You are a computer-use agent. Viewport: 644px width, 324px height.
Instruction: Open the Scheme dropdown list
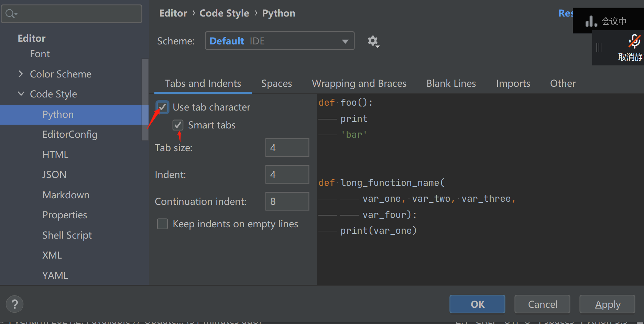tap(345, 41)
